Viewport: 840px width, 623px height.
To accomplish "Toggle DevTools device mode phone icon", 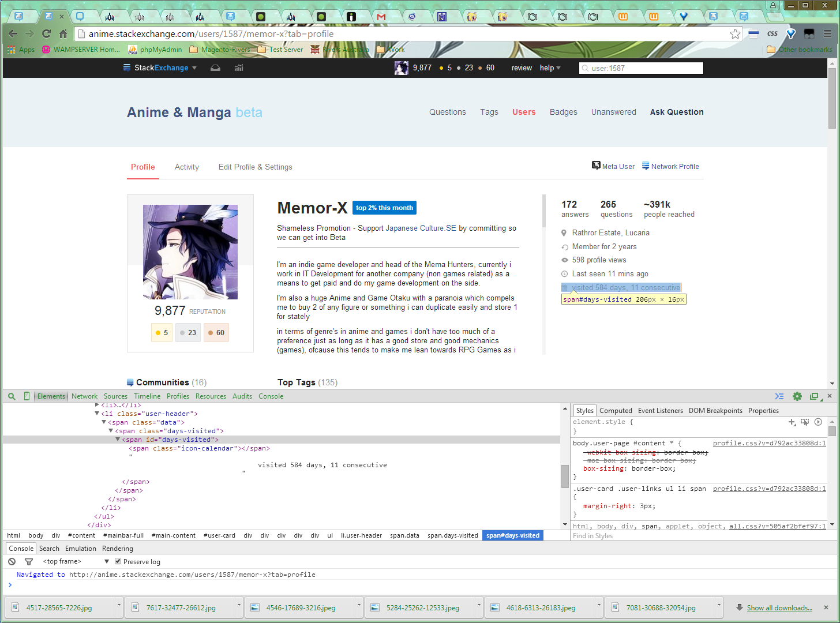I will pos(27,396).
